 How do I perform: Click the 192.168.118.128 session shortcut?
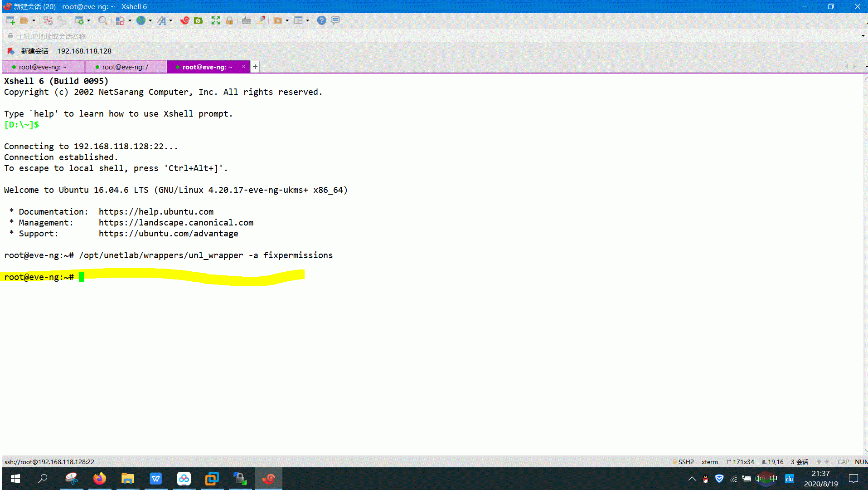click(84, 51)
